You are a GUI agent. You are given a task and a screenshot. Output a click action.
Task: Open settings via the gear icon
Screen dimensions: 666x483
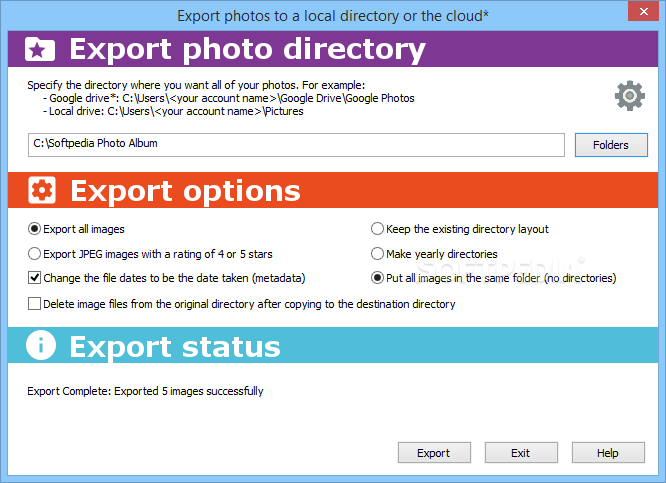[x=629, y=96]
